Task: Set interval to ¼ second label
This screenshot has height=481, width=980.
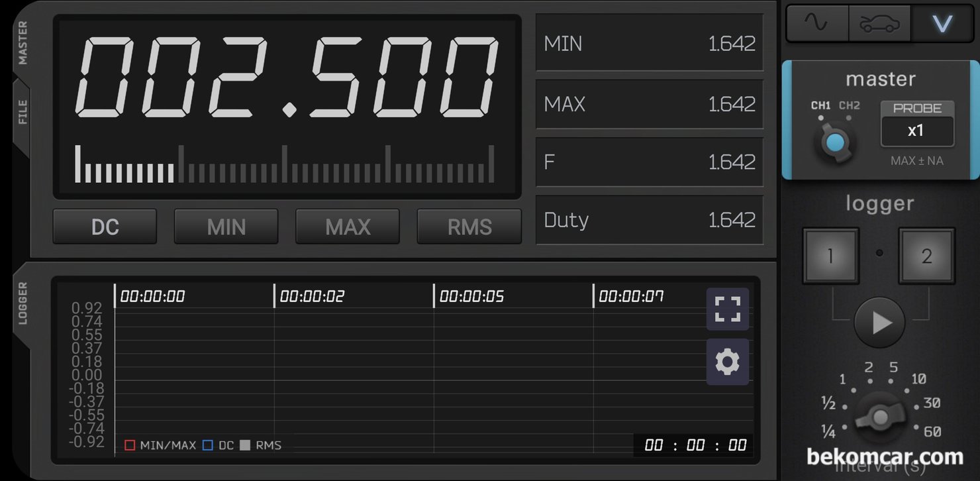Action: coord(828,432)
